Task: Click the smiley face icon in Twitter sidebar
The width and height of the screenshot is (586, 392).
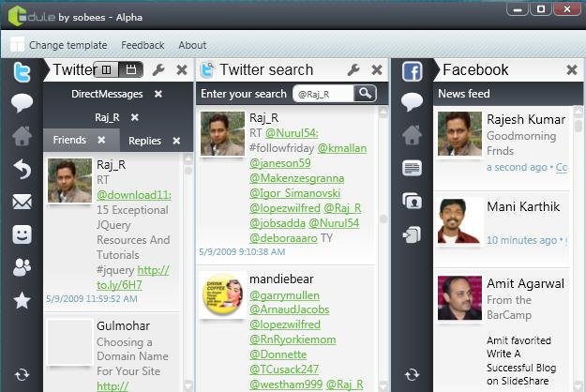Action: coord(23,234)
